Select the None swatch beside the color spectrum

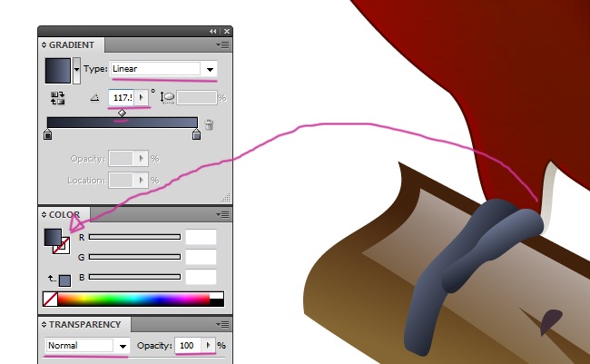pos(50,299)
